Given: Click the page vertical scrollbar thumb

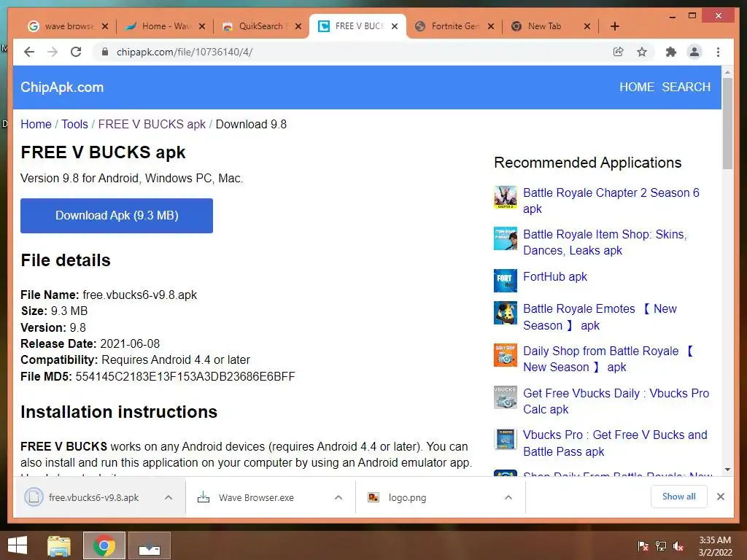Looking at the screenshot, I should pyautogui.click(x=727, y=122).
